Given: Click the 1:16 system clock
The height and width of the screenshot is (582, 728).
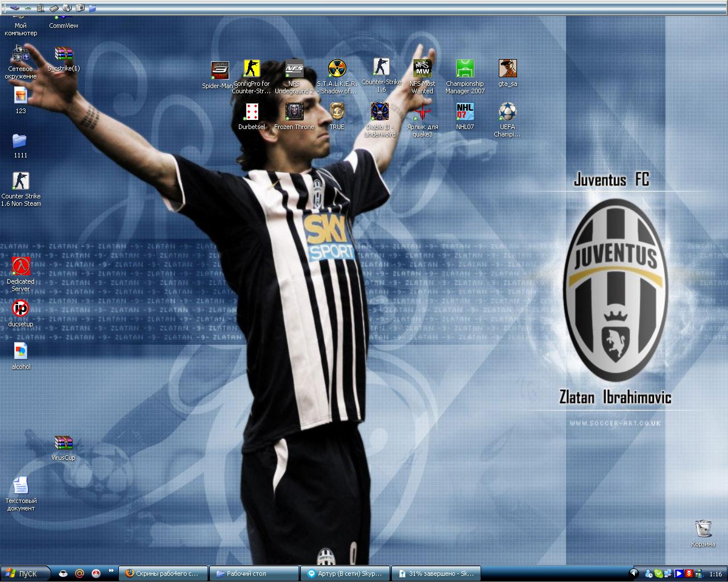Looking at the screenshot, I should [x=715, y=574].
